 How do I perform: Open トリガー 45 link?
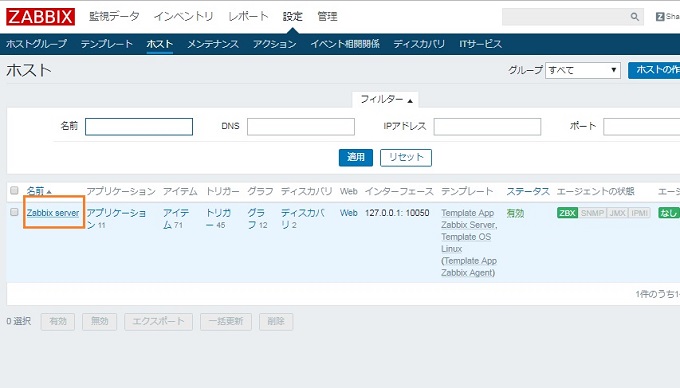point(218,218)
